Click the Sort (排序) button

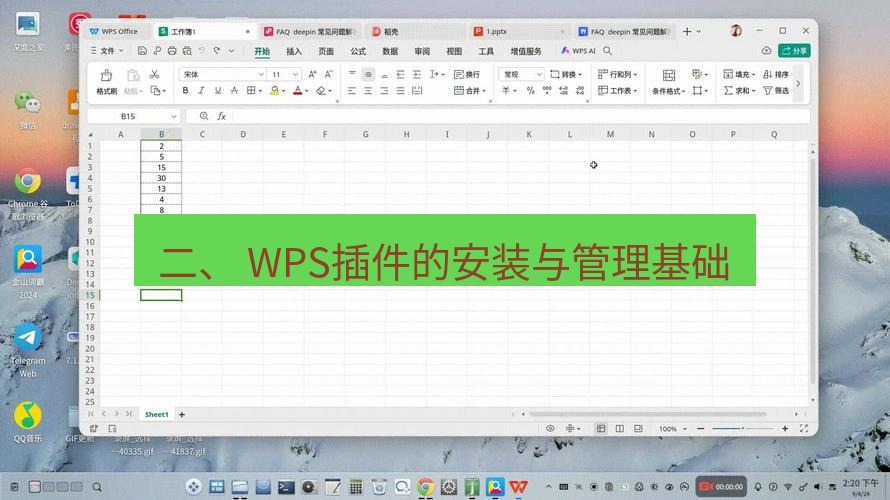tap(776, 74)
